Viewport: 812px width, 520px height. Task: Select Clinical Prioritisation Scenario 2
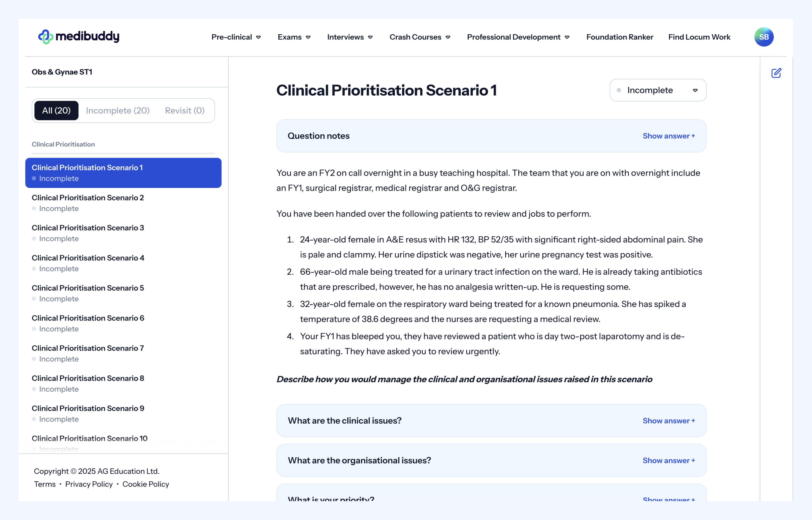88,198
